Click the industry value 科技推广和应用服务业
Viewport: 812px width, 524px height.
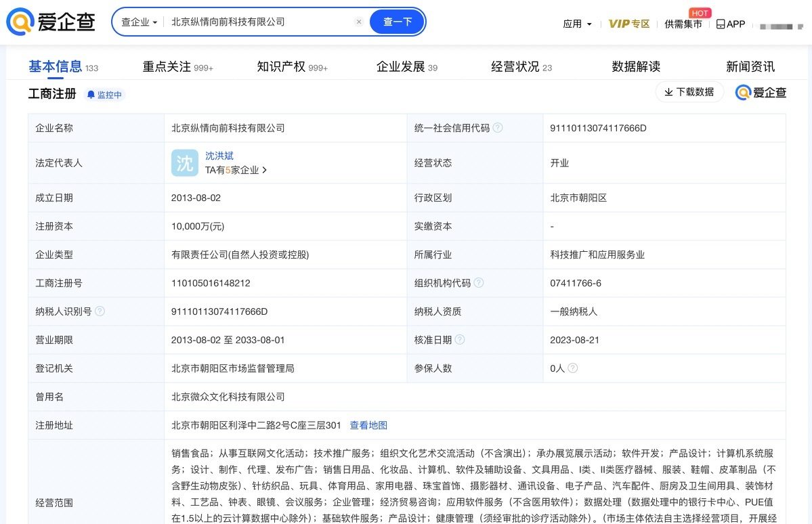pos(597,255)
